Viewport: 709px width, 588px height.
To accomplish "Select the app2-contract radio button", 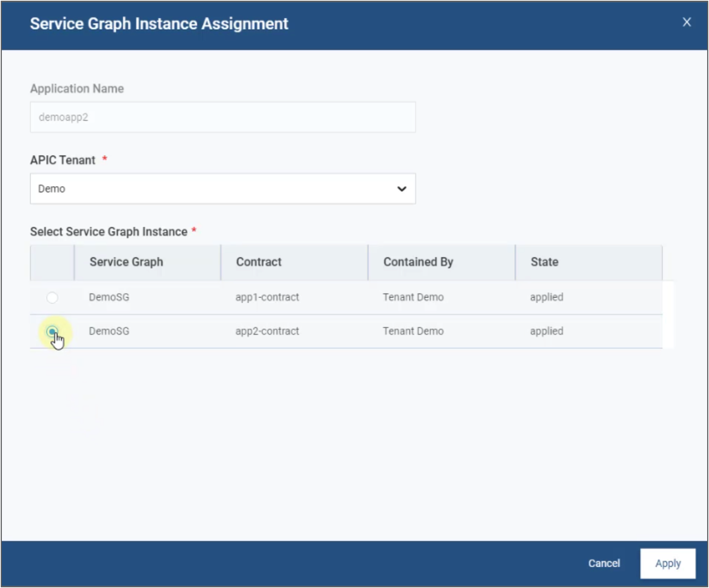I will (x=52, y=331).
